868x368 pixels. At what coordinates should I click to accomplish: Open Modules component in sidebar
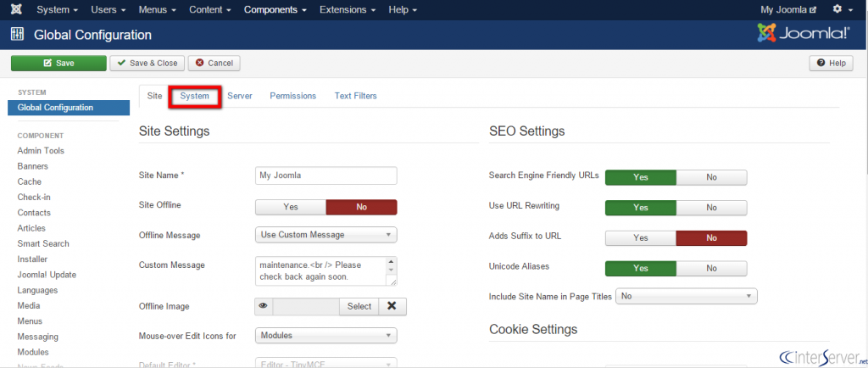coord(33,352)
